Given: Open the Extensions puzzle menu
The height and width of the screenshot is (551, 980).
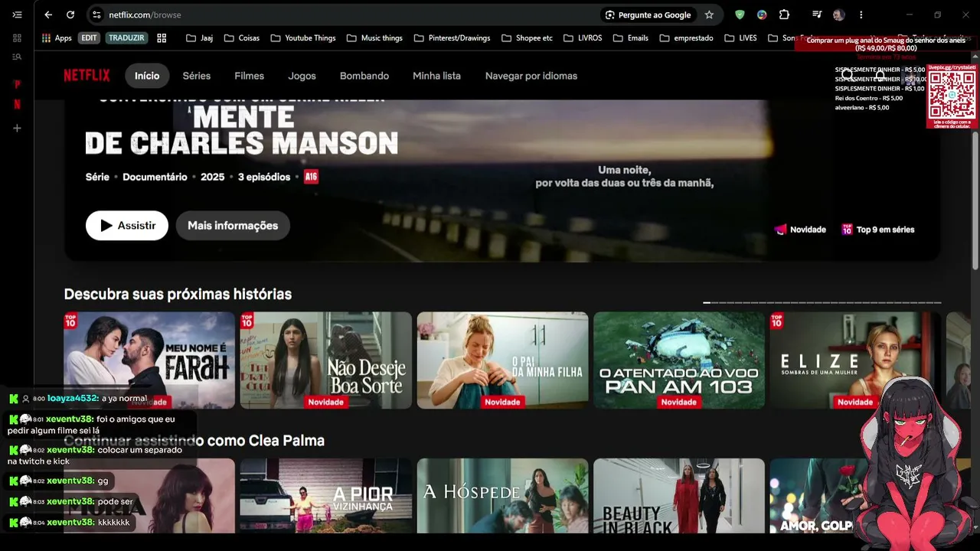Looking at the screenshot, I should point(784,15).
